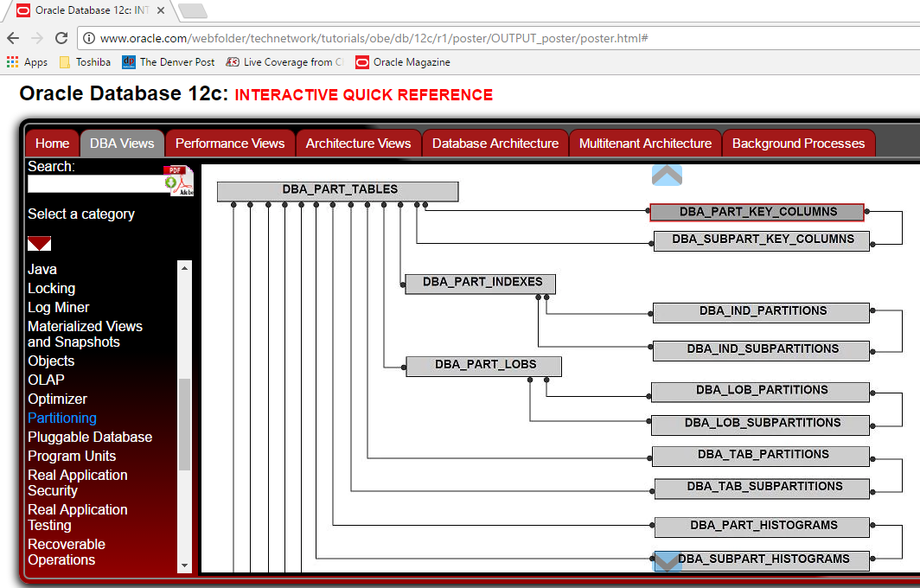Switch to the Home tab

(x=52, y=144)
